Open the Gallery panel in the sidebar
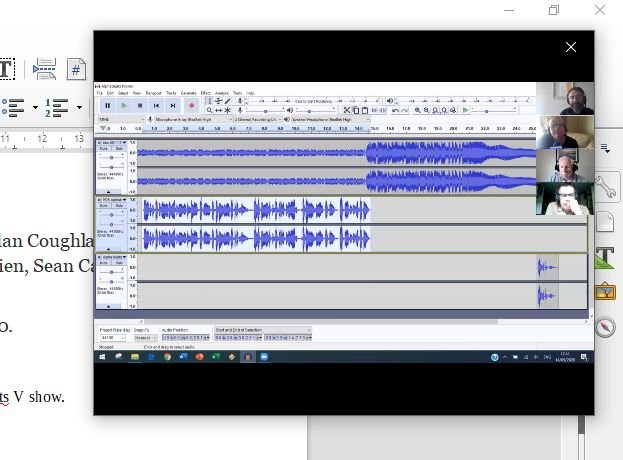The height and width of the screenshot is (460, 623). [x=605, y=292]
